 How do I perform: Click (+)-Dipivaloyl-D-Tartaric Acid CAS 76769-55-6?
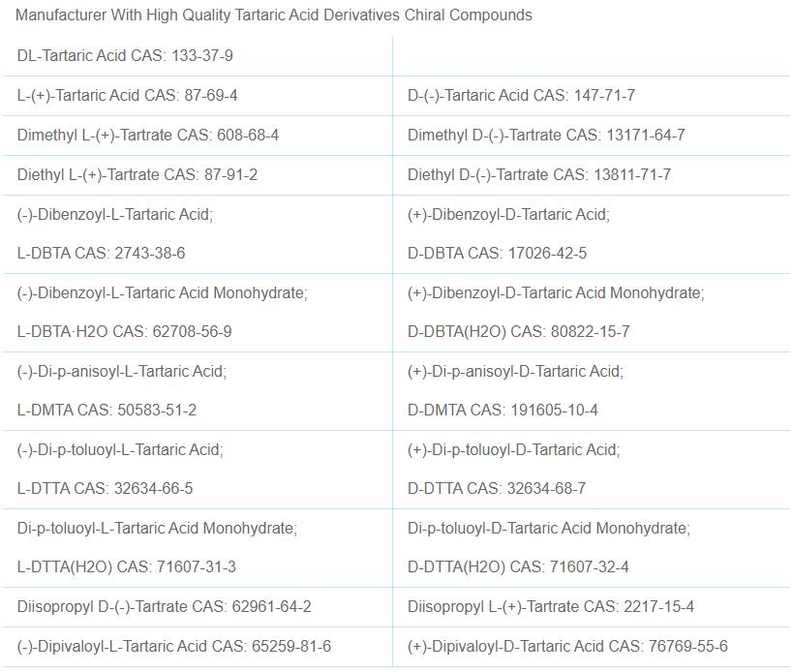(x=566, y=647)
